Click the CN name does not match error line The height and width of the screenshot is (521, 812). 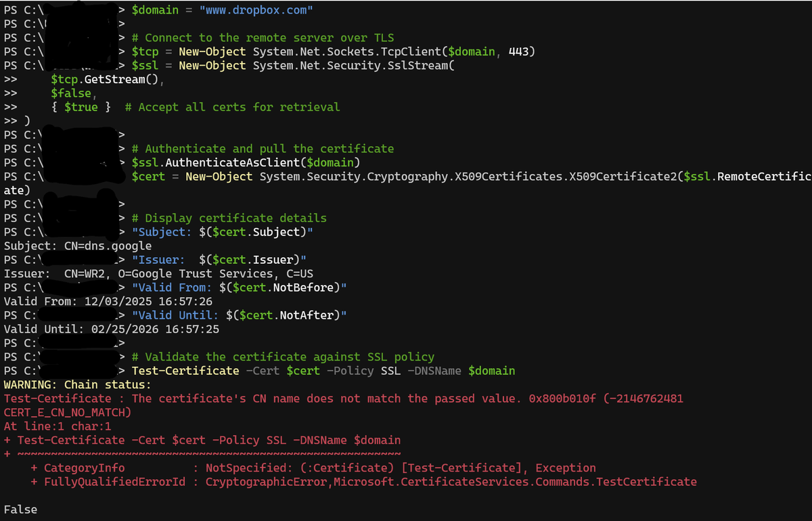click(344, 399)
